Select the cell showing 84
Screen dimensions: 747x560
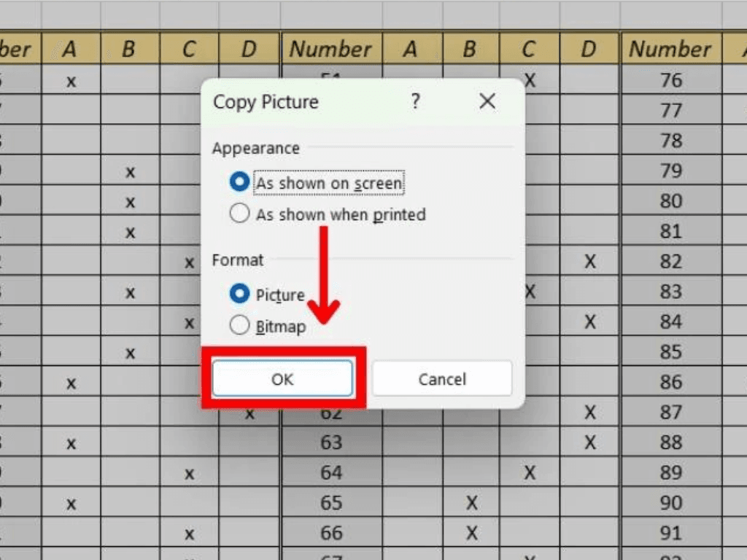click(670, 322)
